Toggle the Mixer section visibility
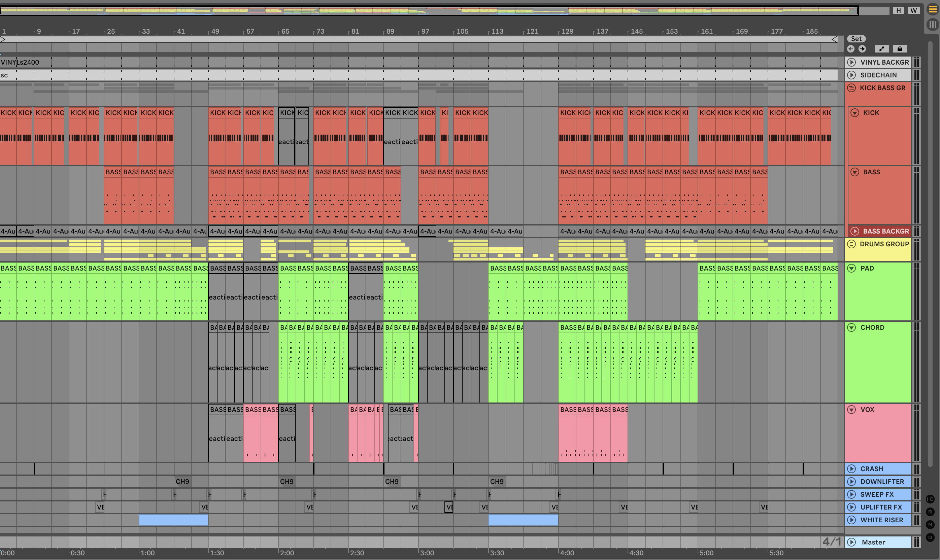 point(930,525)
